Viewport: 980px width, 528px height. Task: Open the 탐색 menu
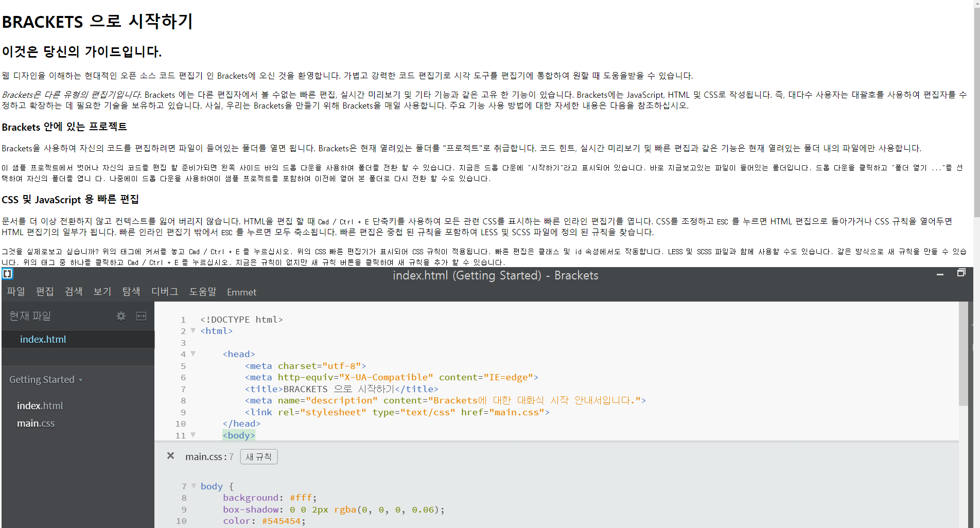(x=131, y=292)
